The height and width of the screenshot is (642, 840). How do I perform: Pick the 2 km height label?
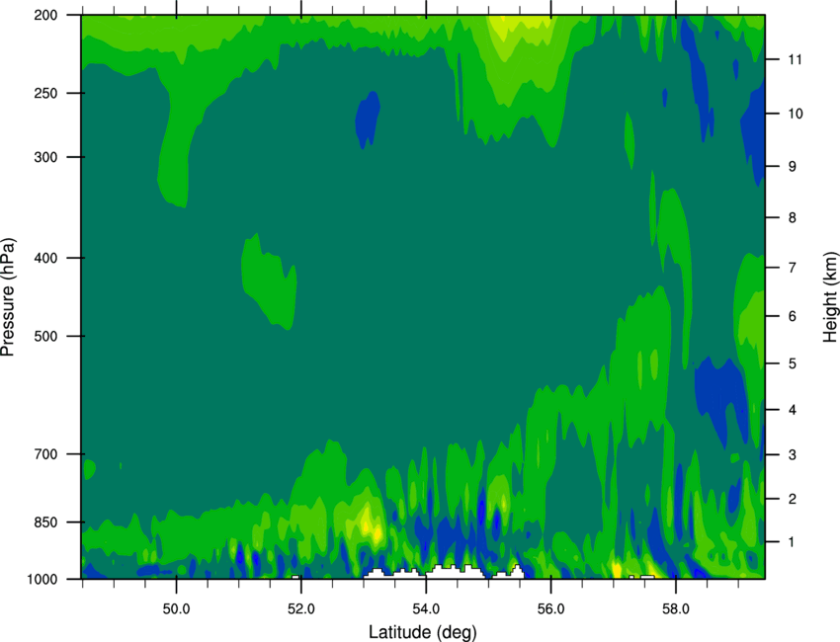pos(792,499)
